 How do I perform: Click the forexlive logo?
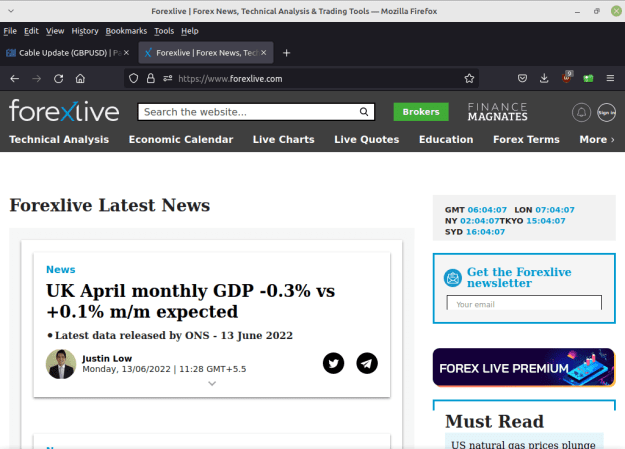click(64, 111)
